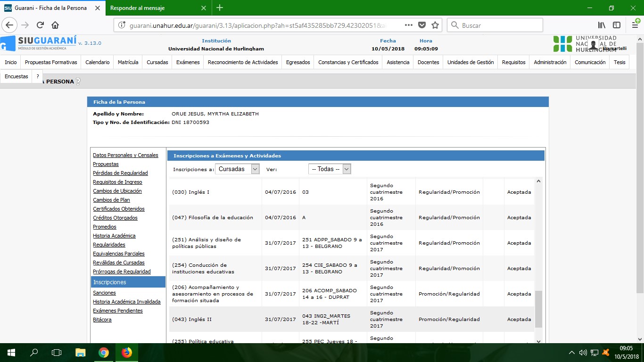
Task: Open Requisitos de Ingreso link
Action: (x=117, y=182)
